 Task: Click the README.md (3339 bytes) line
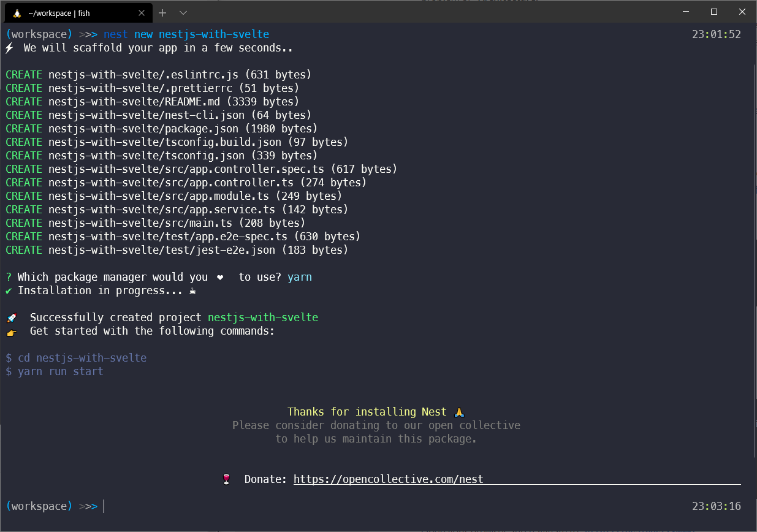coord(153,102)
